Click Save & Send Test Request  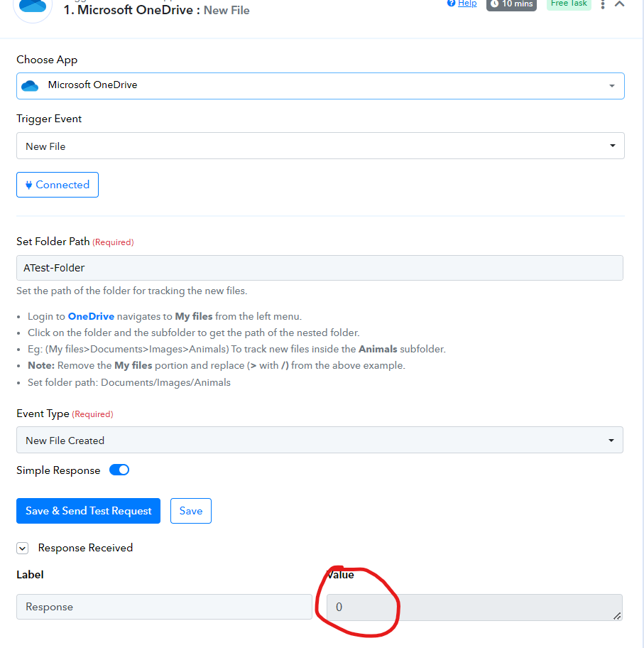89,511
